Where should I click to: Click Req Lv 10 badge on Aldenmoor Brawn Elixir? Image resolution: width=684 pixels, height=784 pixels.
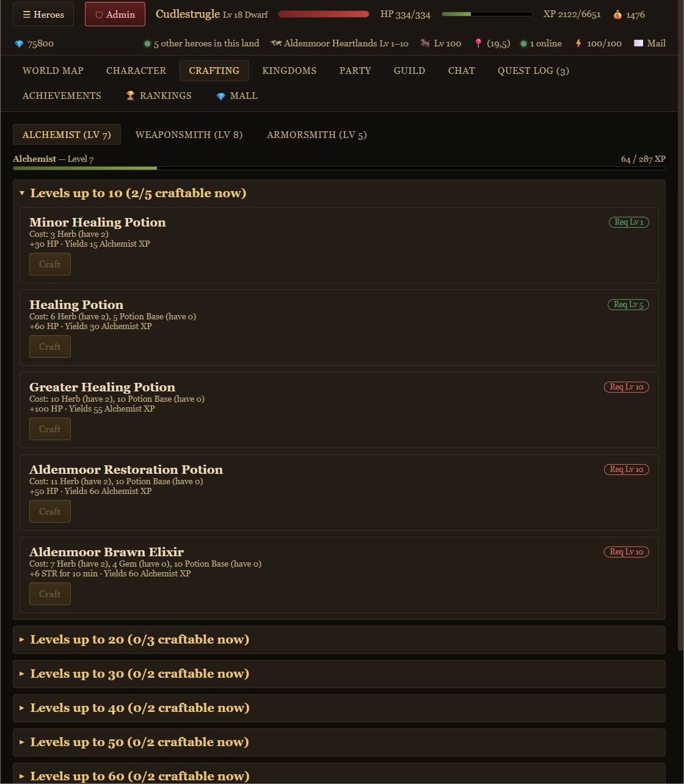[627, 552]
